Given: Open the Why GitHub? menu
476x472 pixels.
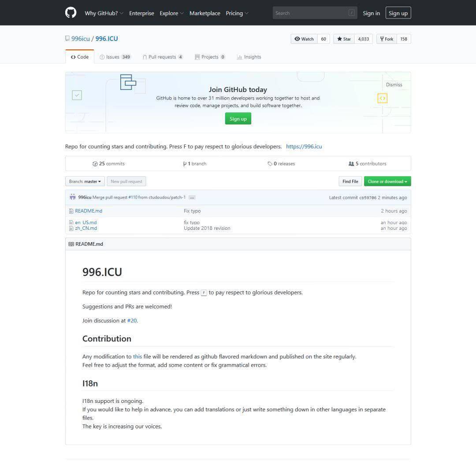Looking at the screenshot, I should pyautogui.click(x=104, y=13).
